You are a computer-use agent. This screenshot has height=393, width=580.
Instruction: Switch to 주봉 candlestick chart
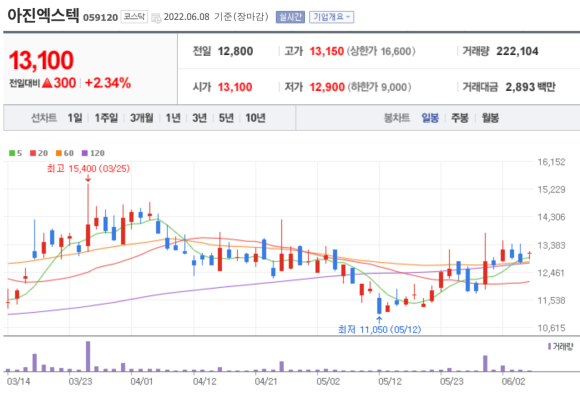(x=460, y=118)
